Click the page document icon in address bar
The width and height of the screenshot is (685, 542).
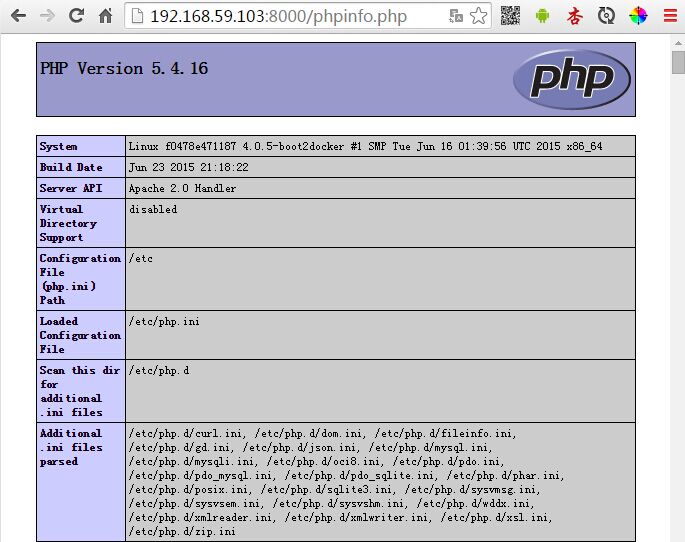coord(137,16)
